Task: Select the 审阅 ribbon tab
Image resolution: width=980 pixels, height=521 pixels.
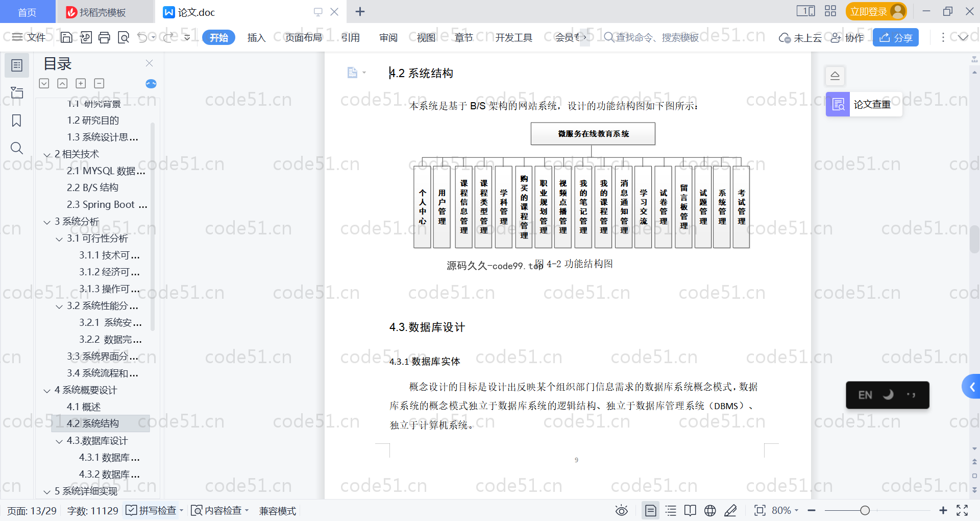Action: [388, 37]
